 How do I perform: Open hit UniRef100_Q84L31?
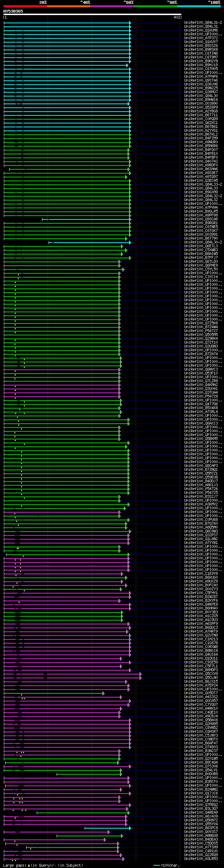click(x=201, y=26)
